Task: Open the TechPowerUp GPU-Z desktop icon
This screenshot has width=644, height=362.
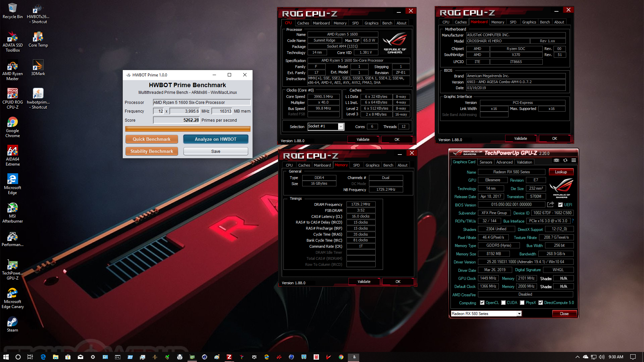Action: point(13,270)
